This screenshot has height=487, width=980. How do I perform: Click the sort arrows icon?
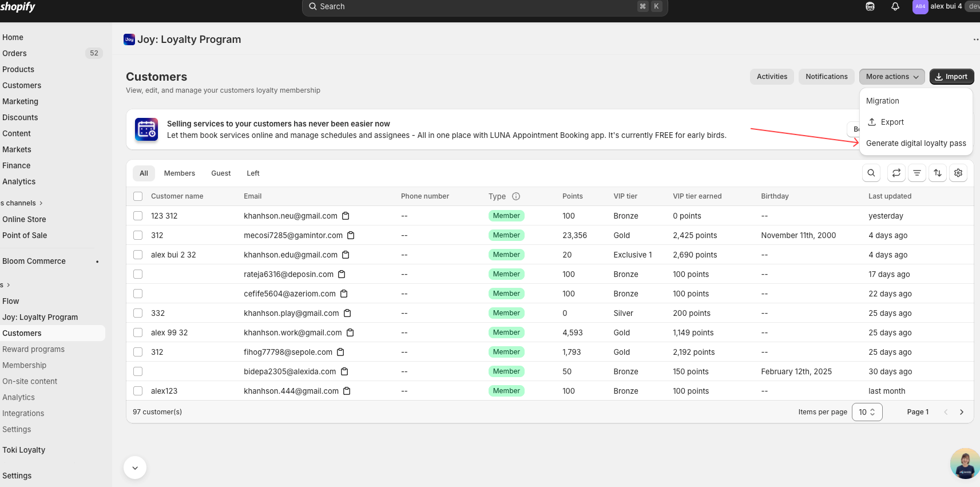coord(937,173)
